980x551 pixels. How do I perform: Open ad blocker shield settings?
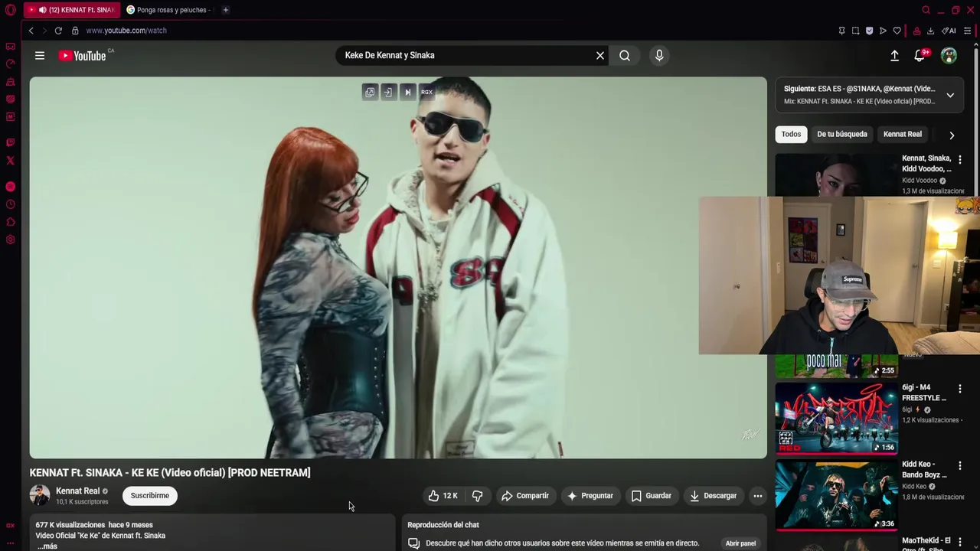pyautogui.click(x=869, y=31)
